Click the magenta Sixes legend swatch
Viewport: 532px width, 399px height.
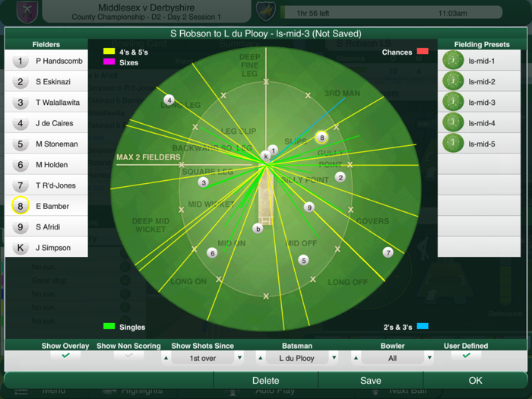coord(109,62)
